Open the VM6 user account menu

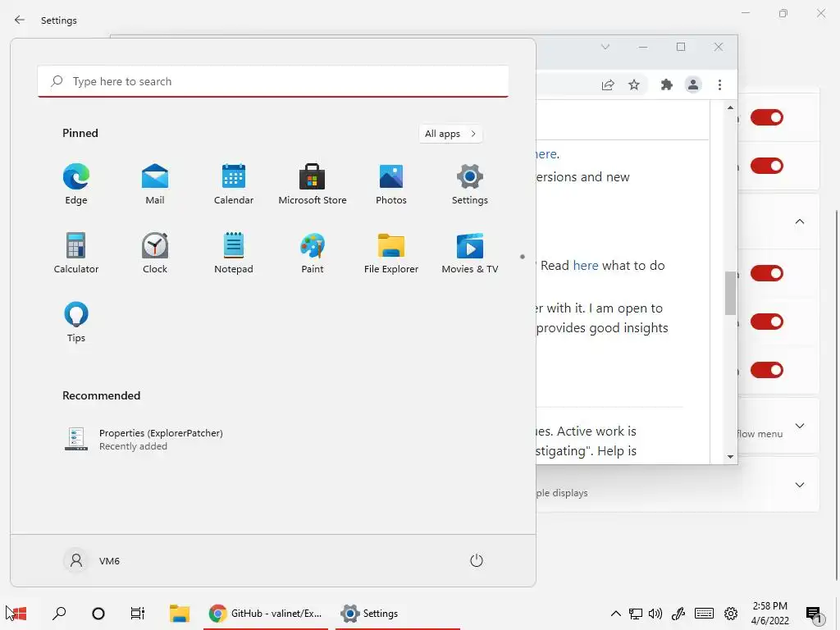92,560
